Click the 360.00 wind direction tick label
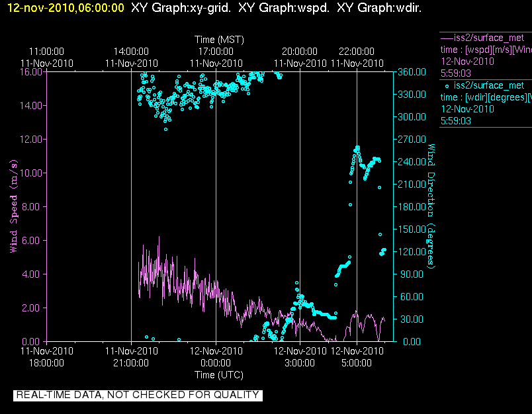532x414 pixels. [412, 72]
